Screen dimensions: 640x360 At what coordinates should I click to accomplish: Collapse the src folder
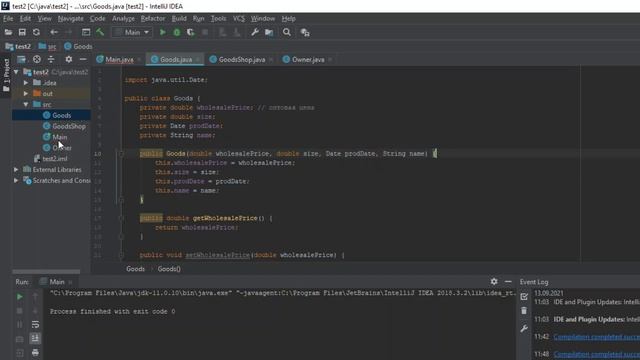click(x=26, y=104)
